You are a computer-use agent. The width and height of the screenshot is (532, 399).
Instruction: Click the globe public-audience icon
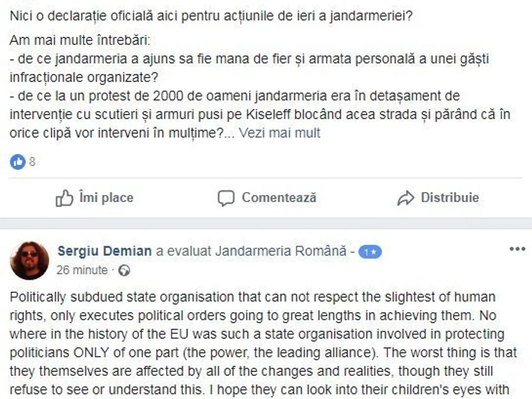(x=125, y=270)
